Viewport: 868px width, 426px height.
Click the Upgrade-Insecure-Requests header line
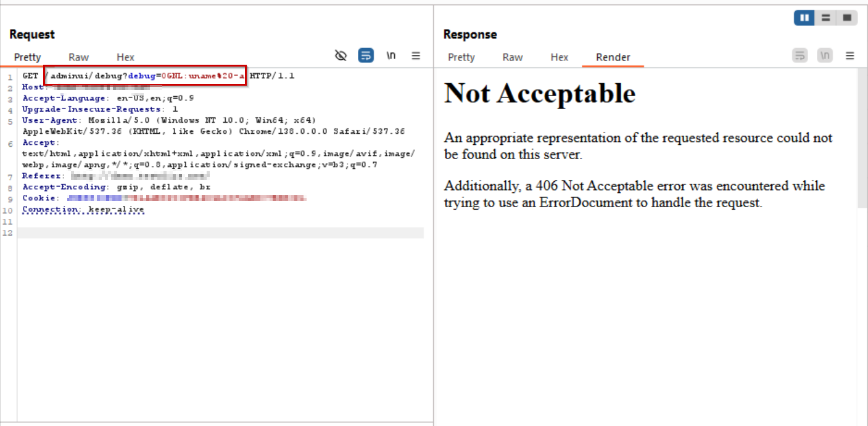click(100, 109)
